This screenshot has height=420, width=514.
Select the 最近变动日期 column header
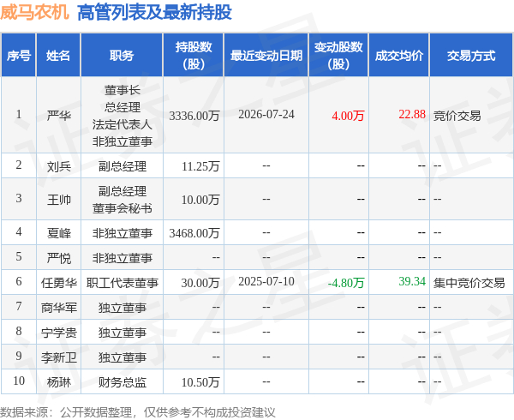266,56
